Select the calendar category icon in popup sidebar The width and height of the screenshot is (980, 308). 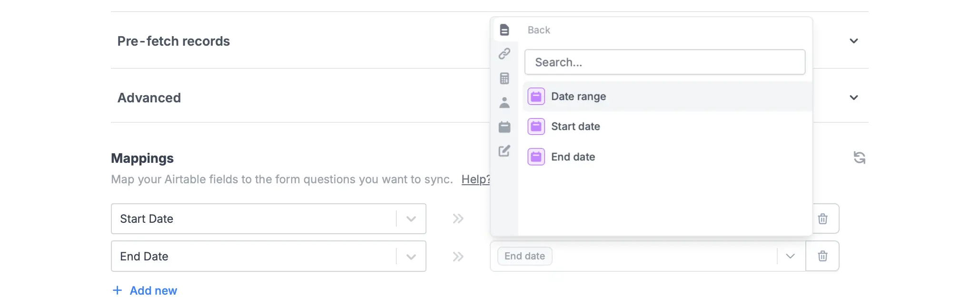point(505,127)
